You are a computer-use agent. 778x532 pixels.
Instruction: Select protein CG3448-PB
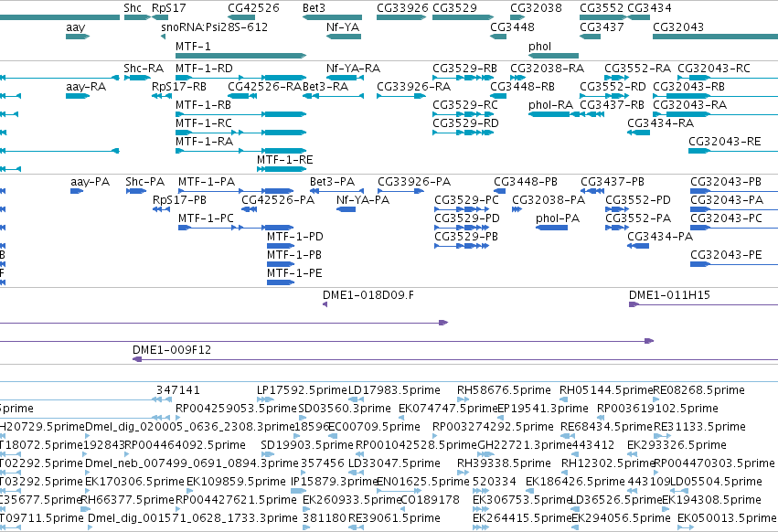click(500, 191)
